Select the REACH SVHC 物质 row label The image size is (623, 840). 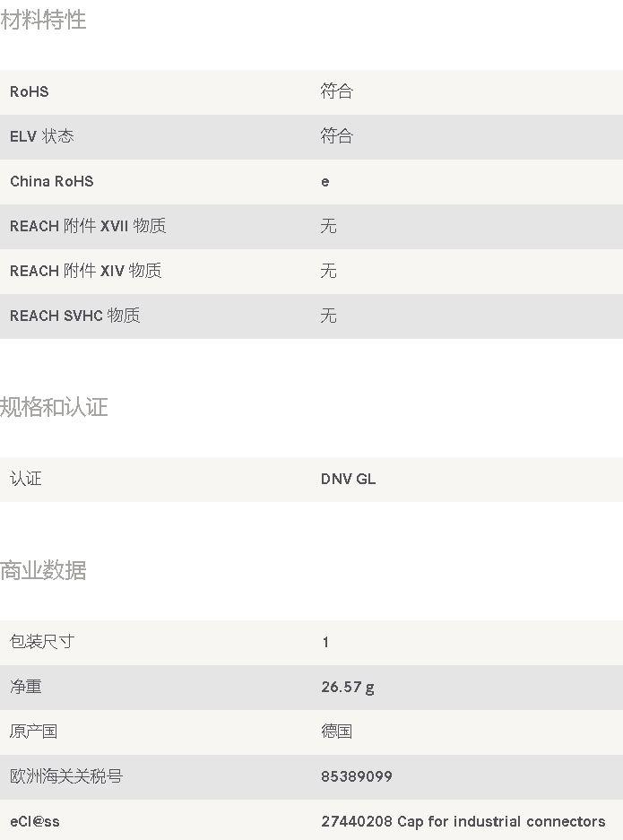(75, 316)
